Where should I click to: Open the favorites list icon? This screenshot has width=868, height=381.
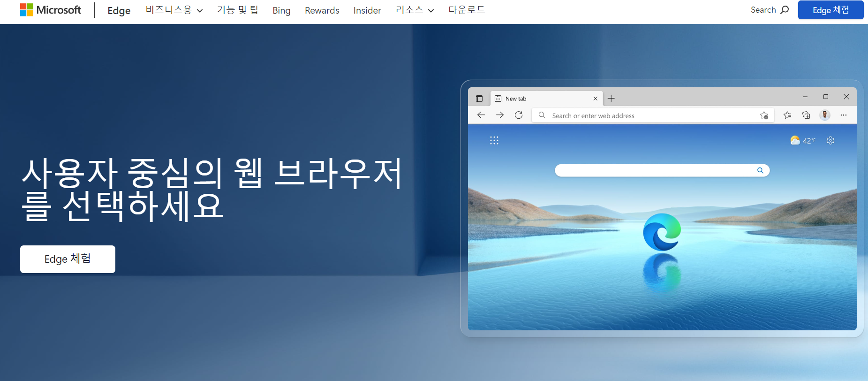click(787, 115)
